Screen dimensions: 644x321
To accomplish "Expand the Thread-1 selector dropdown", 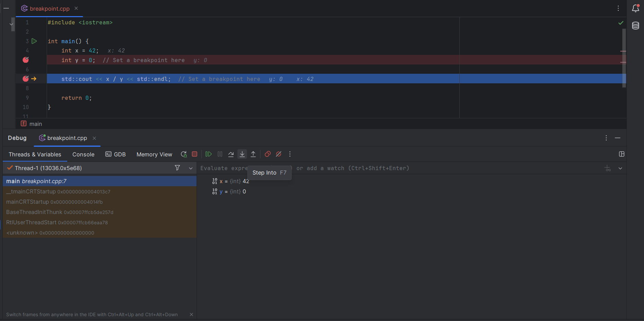I will coord(191,168).
